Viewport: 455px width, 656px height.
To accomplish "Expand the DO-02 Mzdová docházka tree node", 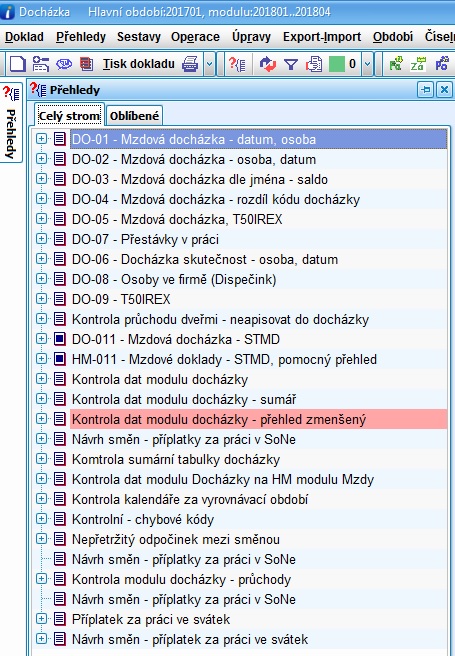I will [41, 159].
